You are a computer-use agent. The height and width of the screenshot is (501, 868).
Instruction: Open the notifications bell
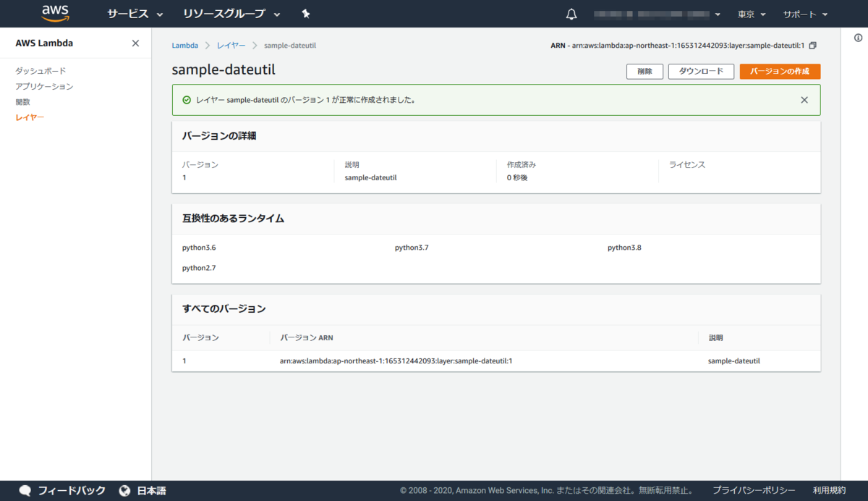(571, 14)
